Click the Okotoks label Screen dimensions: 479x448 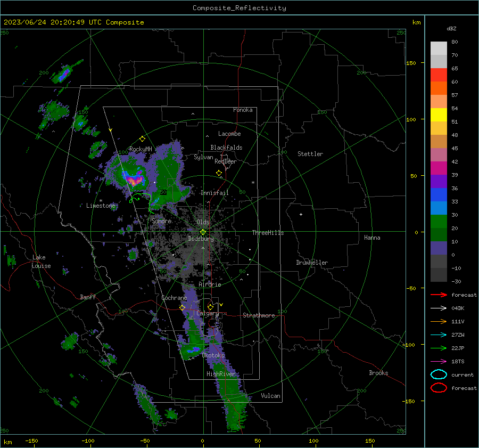213,355
